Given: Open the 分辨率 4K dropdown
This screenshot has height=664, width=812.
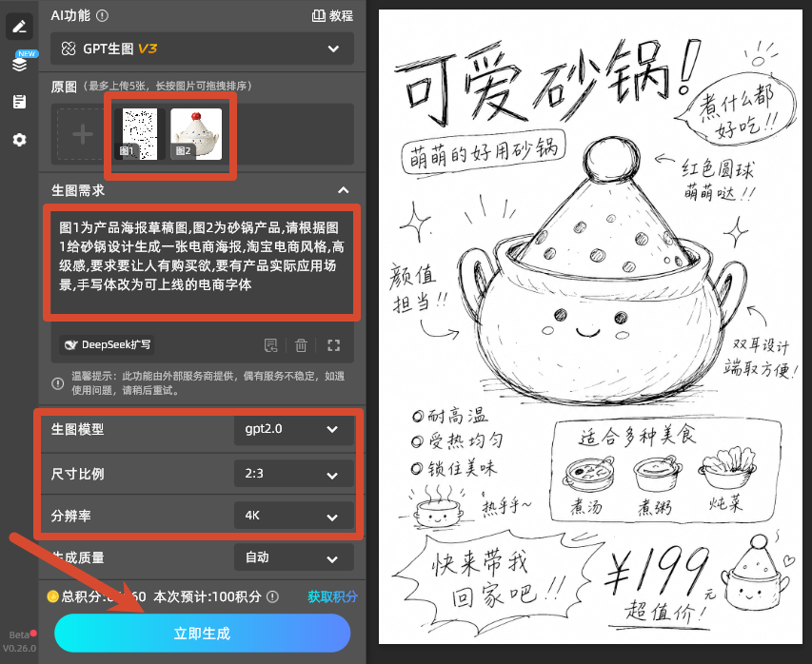Looking at the screenshot, I should (293, 516).
